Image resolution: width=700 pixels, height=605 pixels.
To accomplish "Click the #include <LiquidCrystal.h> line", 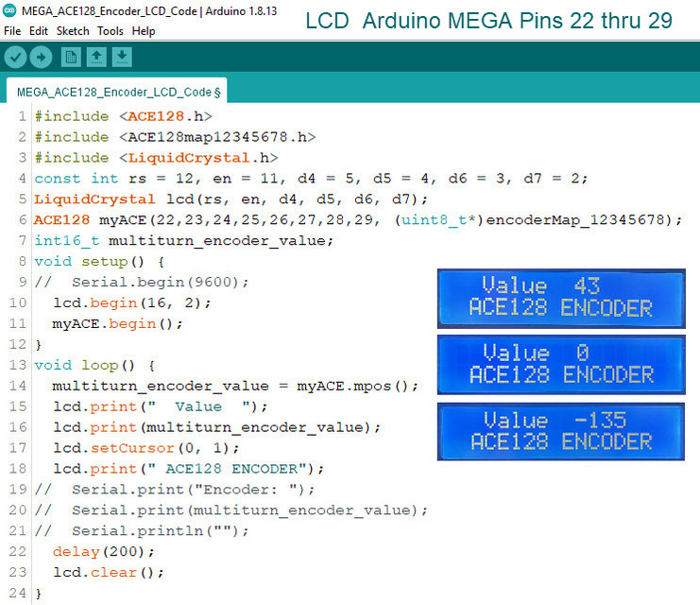I will point(156,158).
